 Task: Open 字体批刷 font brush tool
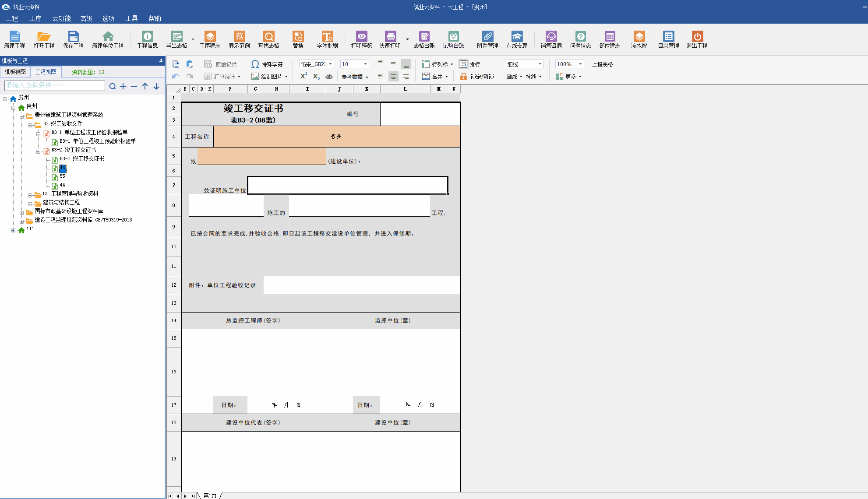tap(327, 39)
